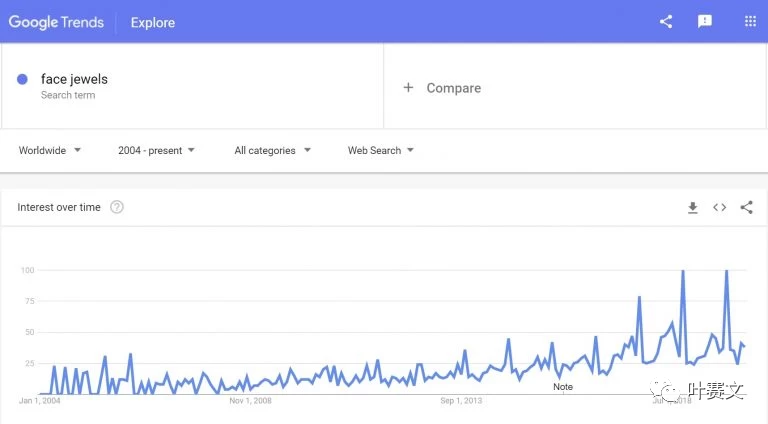This screenshot has height=424, width=768.
Task: Open the Google apps grid icon
Action: click(750, 22)
